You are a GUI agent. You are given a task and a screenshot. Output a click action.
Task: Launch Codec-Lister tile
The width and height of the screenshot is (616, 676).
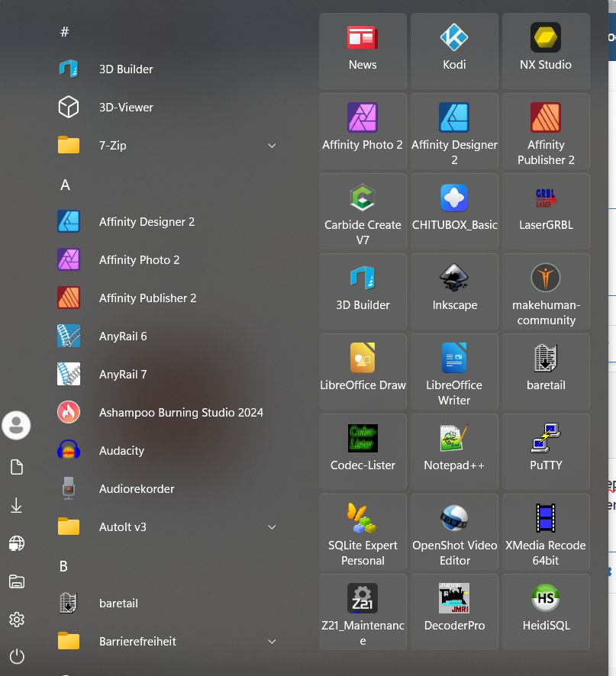coord(363,452)
